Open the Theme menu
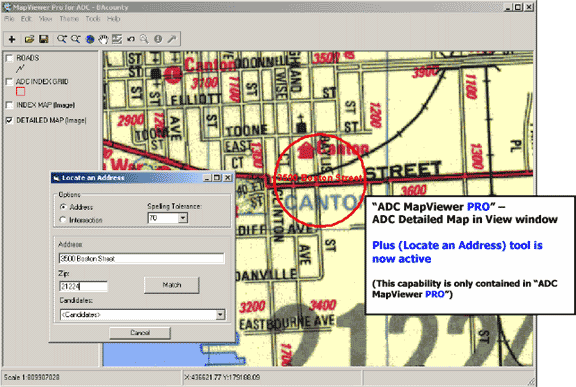The height and width of the screenshot is (387, 576). point(69,19)
